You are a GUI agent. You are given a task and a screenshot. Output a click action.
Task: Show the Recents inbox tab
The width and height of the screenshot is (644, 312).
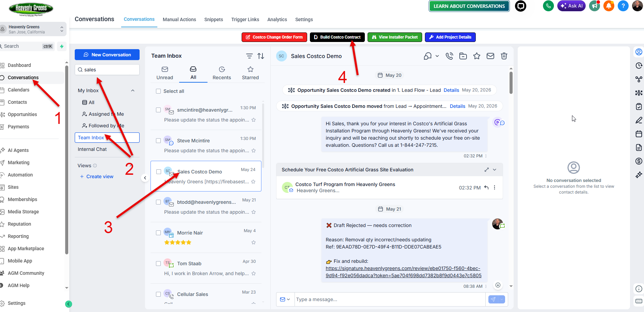click(x=222, y=73)
